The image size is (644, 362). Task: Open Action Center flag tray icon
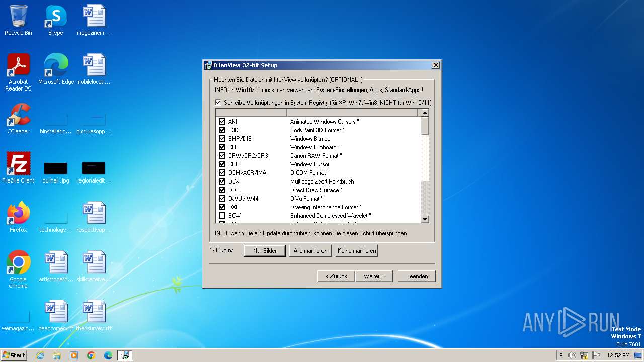(596, 355)
